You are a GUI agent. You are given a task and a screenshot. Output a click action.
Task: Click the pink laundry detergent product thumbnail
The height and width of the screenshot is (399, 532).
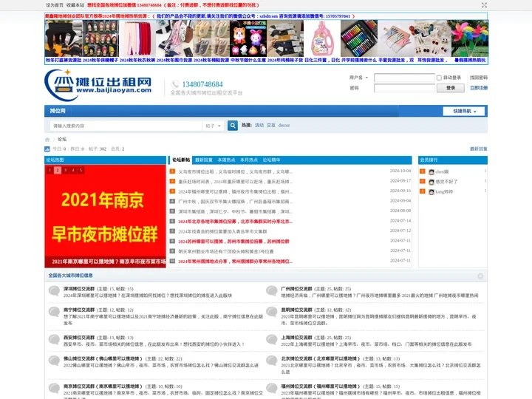[322, 38]
